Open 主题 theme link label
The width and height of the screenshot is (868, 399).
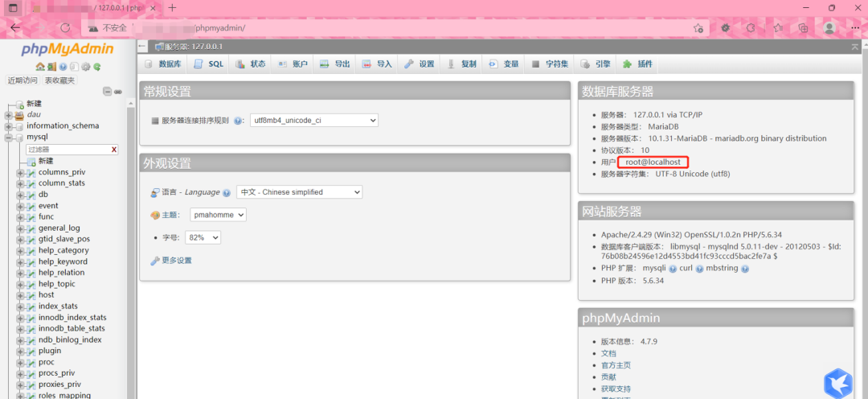coord(170,215)
